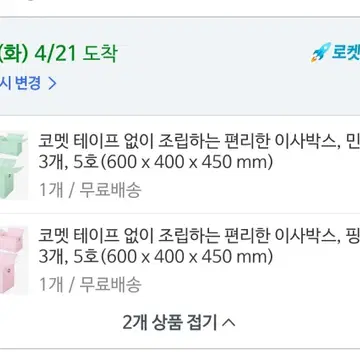
Task: Click the upward caret after 상품 접기
Action: pyautogui.click(x=228, y=322)
